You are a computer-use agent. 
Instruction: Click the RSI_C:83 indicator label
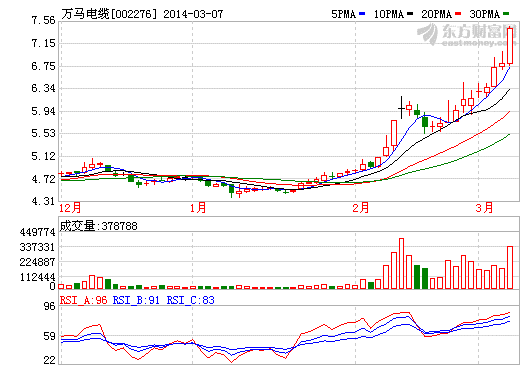tap(190, 300)
